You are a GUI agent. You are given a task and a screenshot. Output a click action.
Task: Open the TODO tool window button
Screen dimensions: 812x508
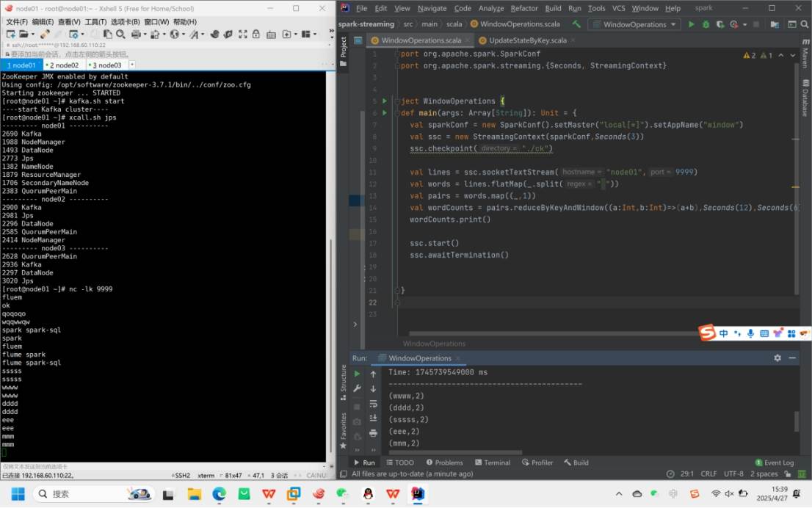[x=400, y=462]
